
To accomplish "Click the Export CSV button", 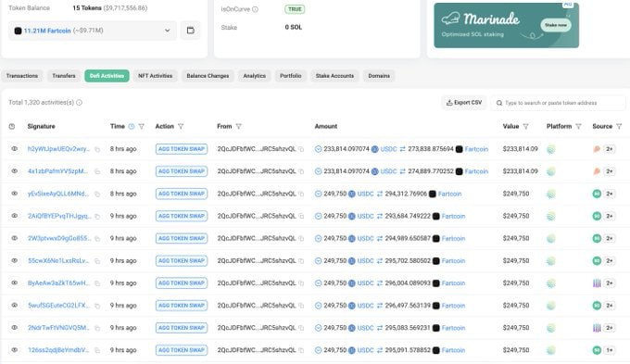I will click(x=464, y=103).
